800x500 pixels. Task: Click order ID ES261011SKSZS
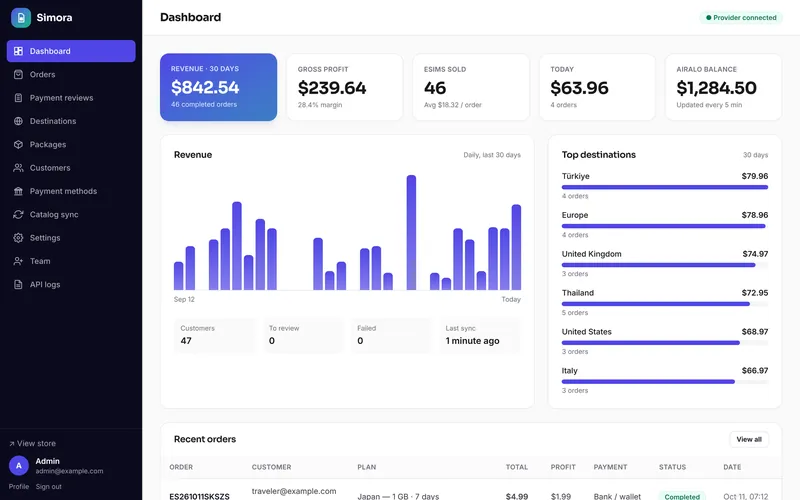(199, 496)
